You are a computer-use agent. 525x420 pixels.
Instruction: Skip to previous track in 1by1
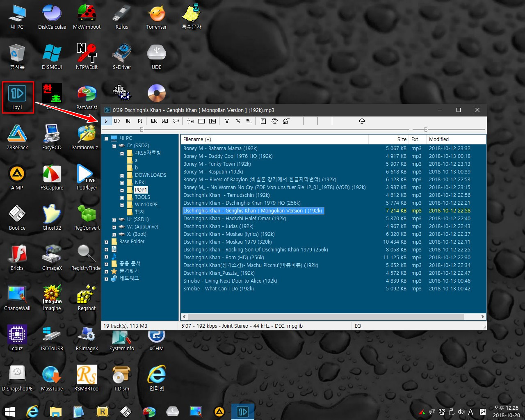pos(128,121)
